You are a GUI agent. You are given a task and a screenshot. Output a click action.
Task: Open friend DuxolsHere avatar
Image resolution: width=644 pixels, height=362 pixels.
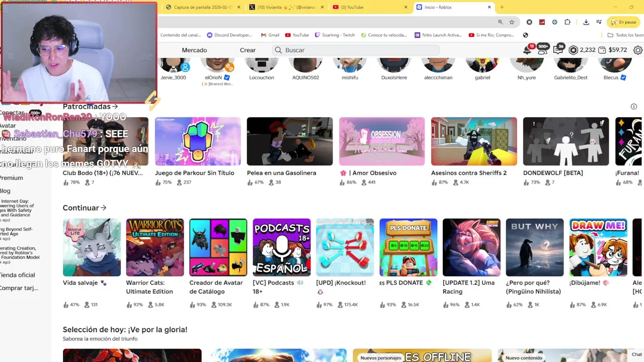(394, 66)
